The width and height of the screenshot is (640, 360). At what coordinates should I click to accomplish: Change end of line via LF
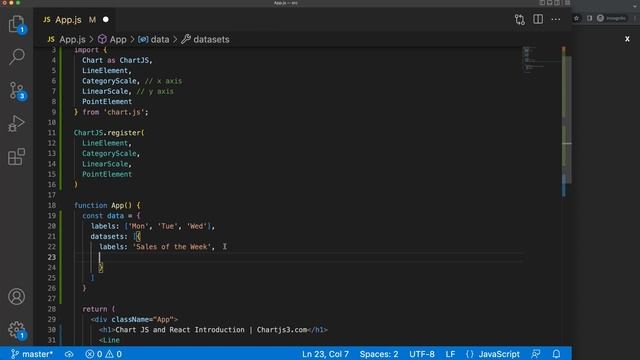click(450, 354)
